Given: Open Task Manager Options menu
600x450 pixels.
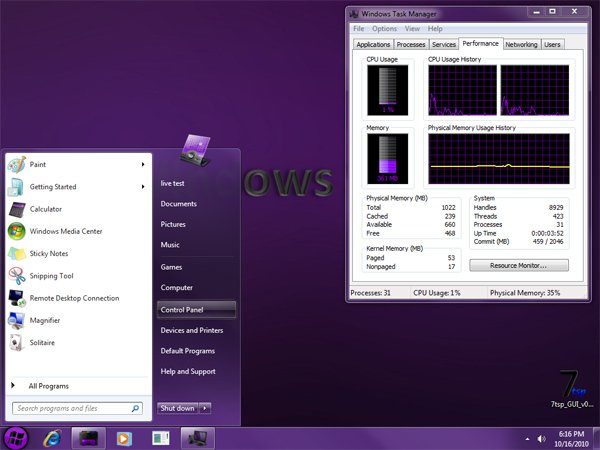Looking at the screenshot, I should point(385,29).
